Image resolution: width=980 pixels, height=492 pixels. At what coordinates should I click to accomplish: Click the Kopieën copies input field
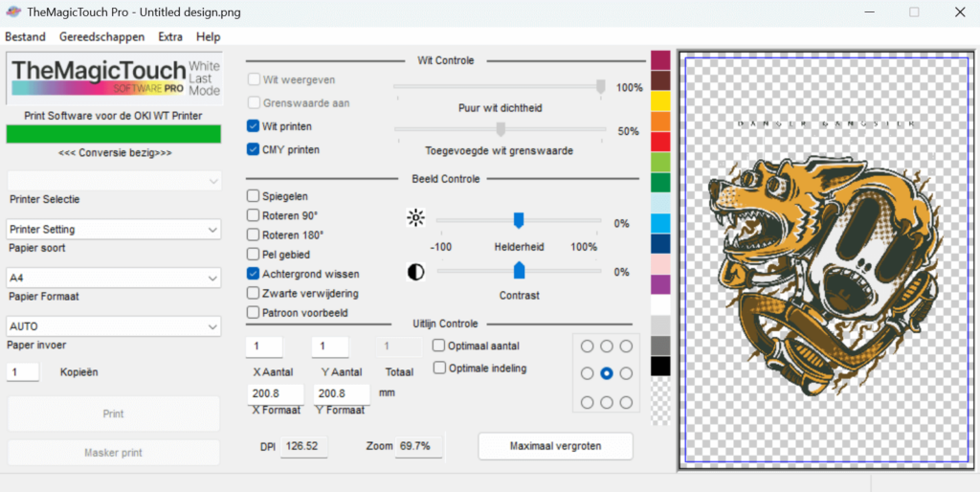pos(23,372)
